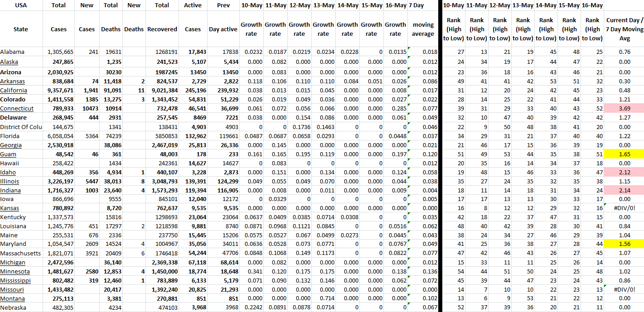Select the pink 3.69 Connecticut cell
This screenshot has width=644, height=312.
tap(624, 108)
